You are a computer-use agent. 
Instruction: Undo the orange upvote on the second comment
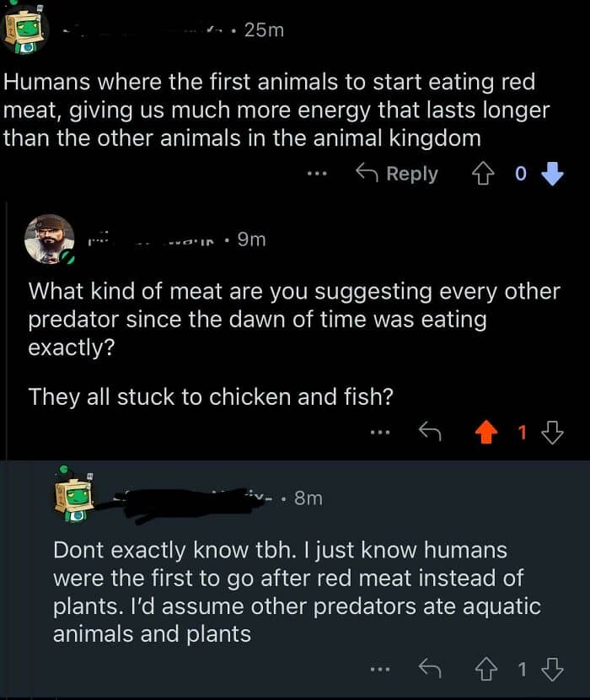(486, 433)
